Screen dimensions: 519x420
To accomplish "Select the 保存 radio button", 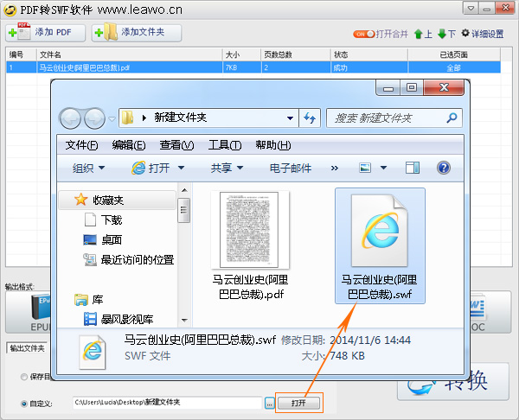I will [x=24, y=377].
